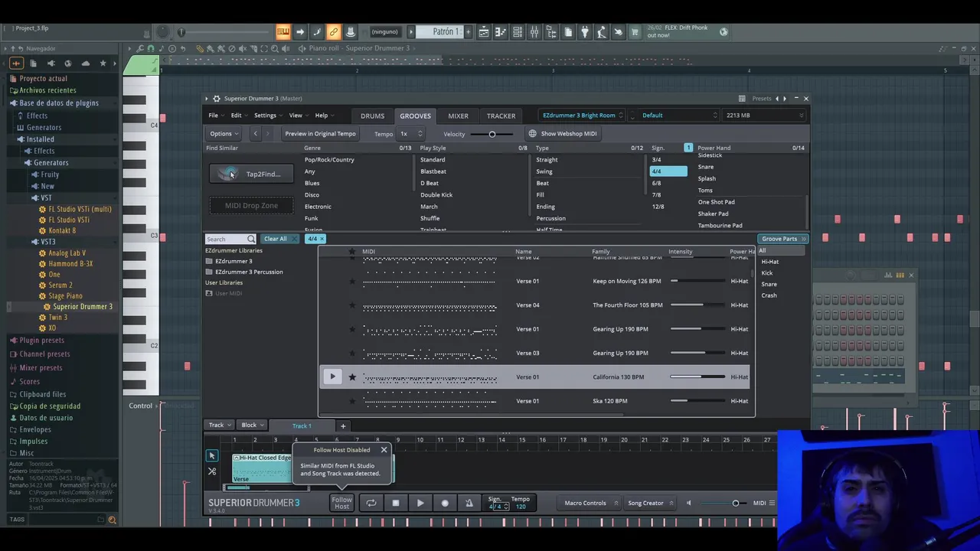Viewport: 980px width, 551px height.
Task: Open the mixer view icon
Action: (534, 32)
